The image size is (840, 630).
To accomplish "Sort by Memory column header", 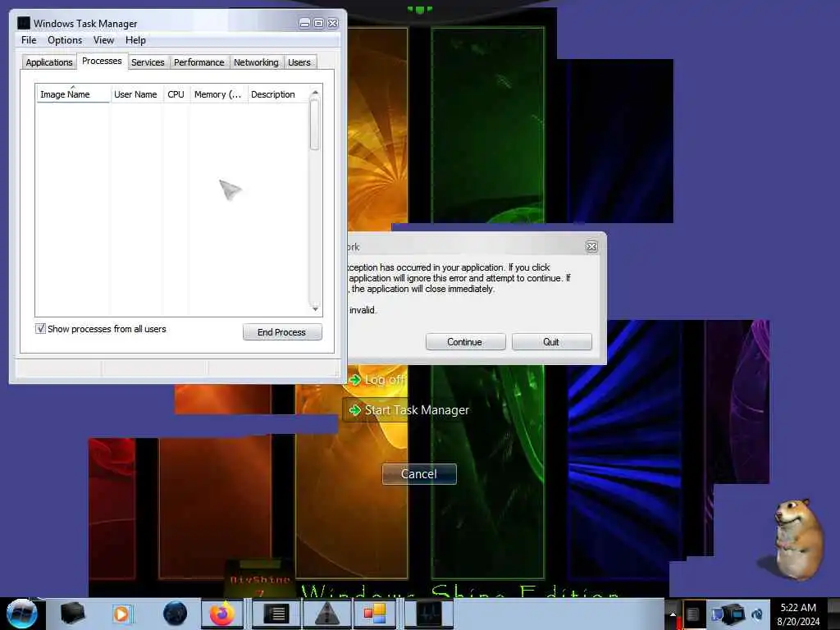I will [218, 94].
